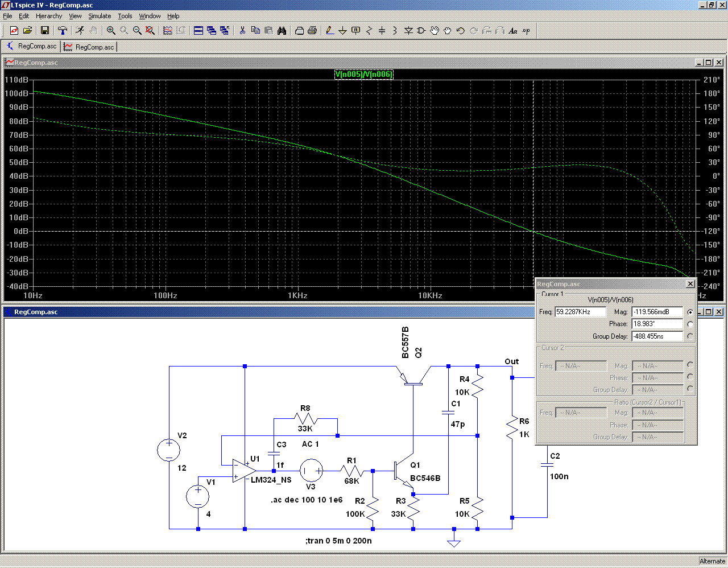
Task: Click the V(n005)/V(n006) trace label
Action: pos(364,74)
